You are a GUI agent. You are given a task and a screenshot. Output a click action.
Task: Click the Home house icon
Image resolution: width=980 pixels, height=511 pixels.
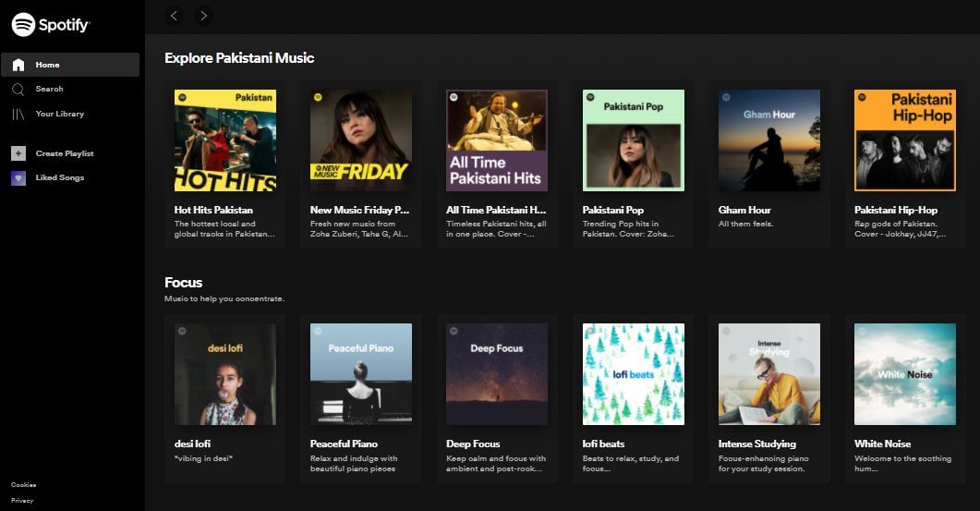[x=18, y=65]
